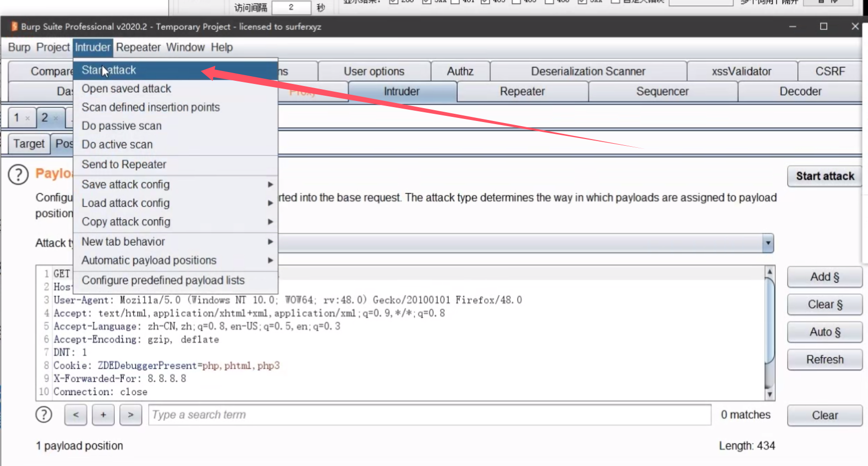
Task: Expand the Save attack config submenu
Action: [270, 184]
